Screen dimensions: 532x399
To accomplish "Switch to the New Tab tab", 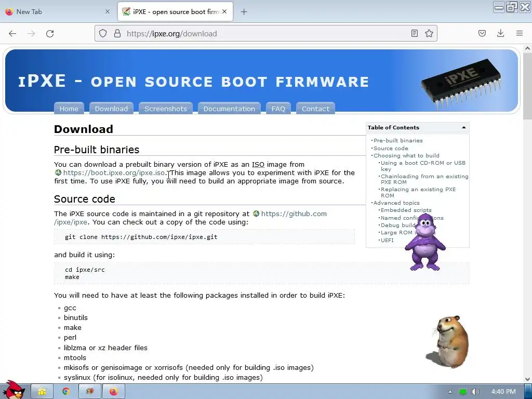I will 58,11.
